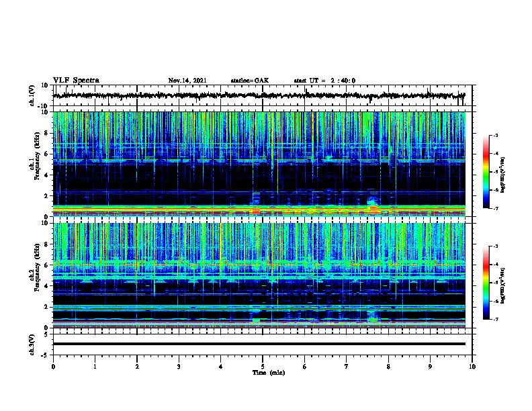532x411 pixels.
Task: Click the ch.2 colorbar scale
Action: coord(486,283)
